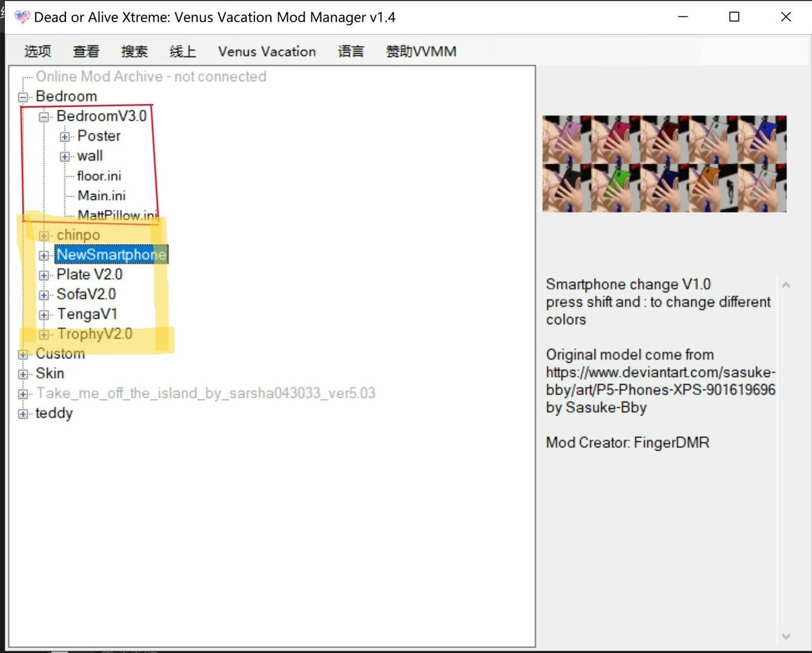The image size is (812, 653).
Task: Expand the NewSmartphone node
Action: pyautogui.click(x=44, y=255)
